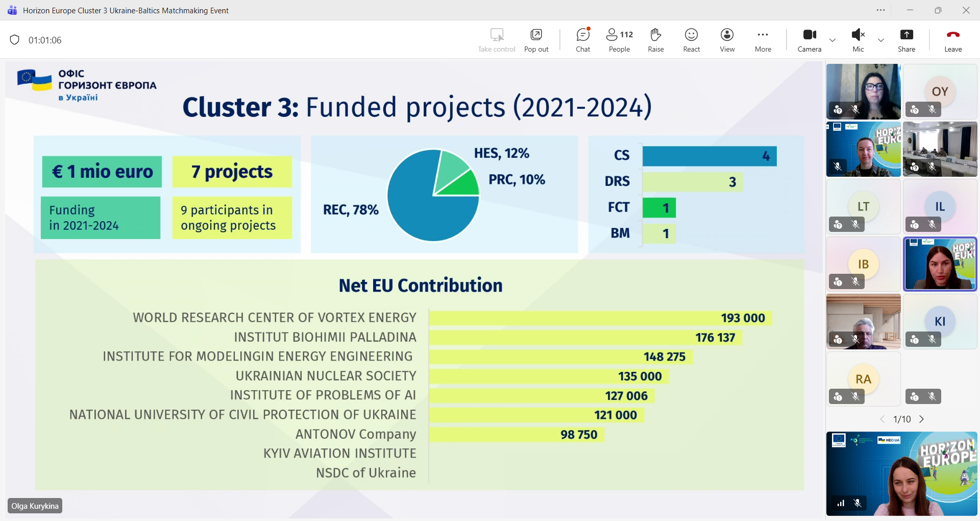980x521 pixels.
Task: Click the shield security icon beside timer
Action: pyautogui.click(x=15, y=40)
